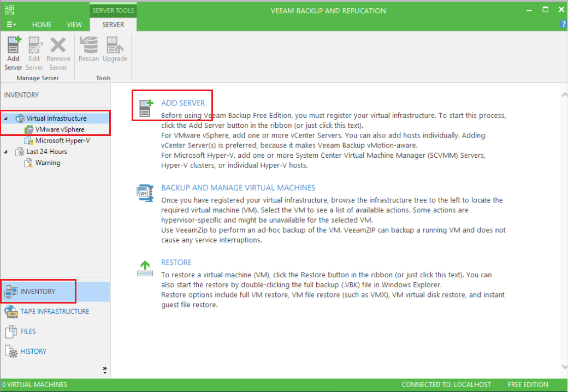Click the Add Server icon in content pane
The width and height of the screenshot is (568, 392).
[146, 108]
